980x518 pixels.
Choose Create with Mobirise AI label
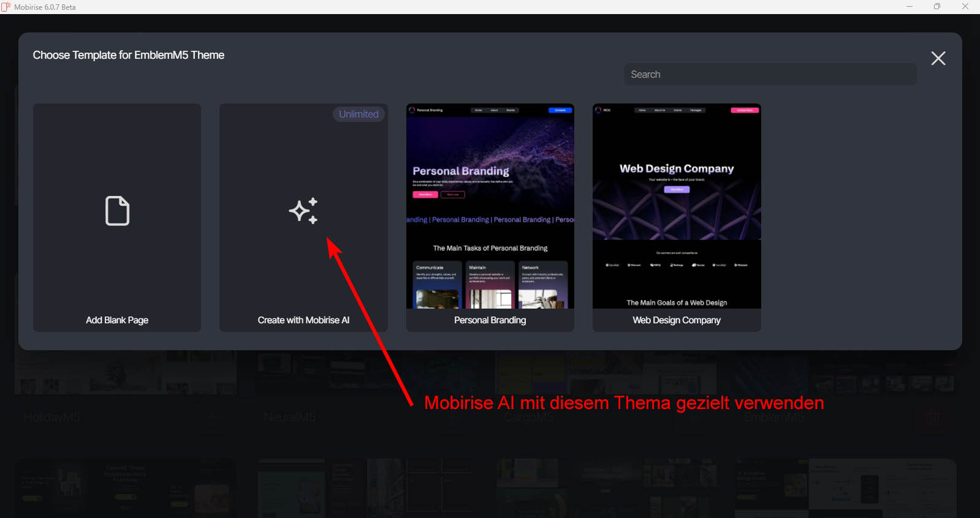tap(303, 320)
